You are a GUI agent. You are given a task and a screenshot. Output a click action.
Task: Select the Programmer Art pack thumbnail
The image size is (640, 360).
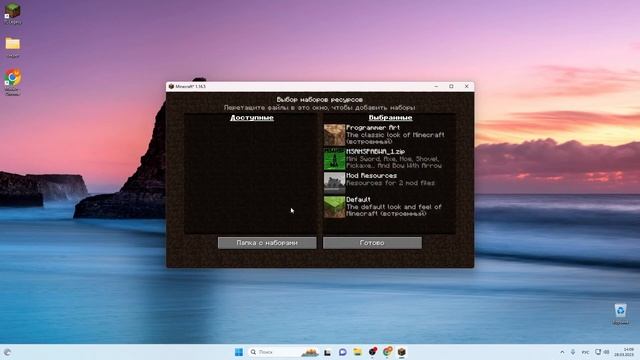click(x=334, y=135)
